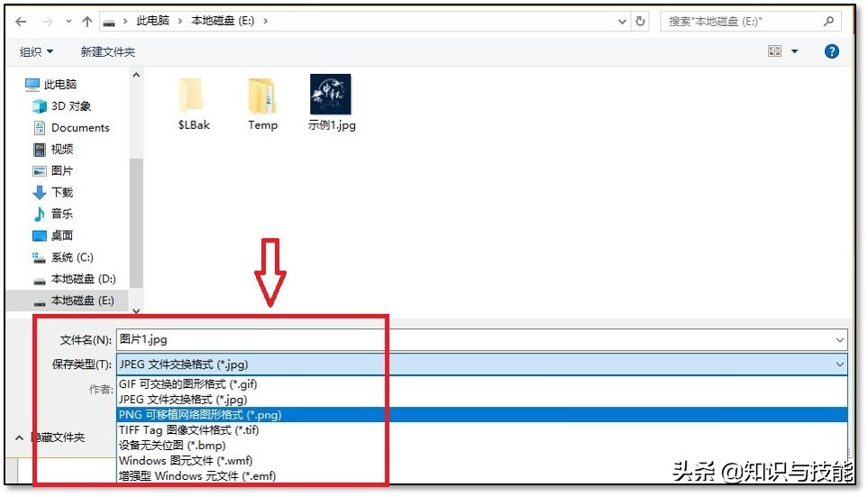Viewport: 868px width, 497px height.
Task: Click the magnifier search icon
Action: coord(828,21)
